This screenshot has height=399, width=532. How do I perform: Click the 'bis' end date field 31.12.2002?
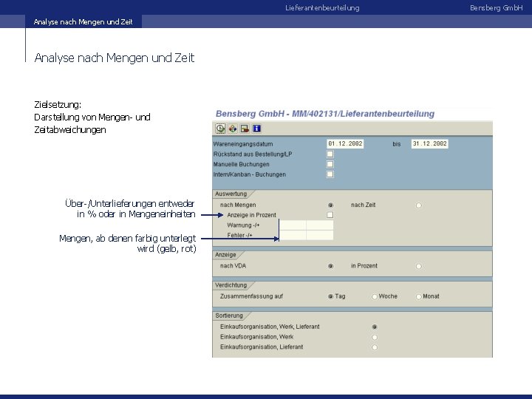429,144
